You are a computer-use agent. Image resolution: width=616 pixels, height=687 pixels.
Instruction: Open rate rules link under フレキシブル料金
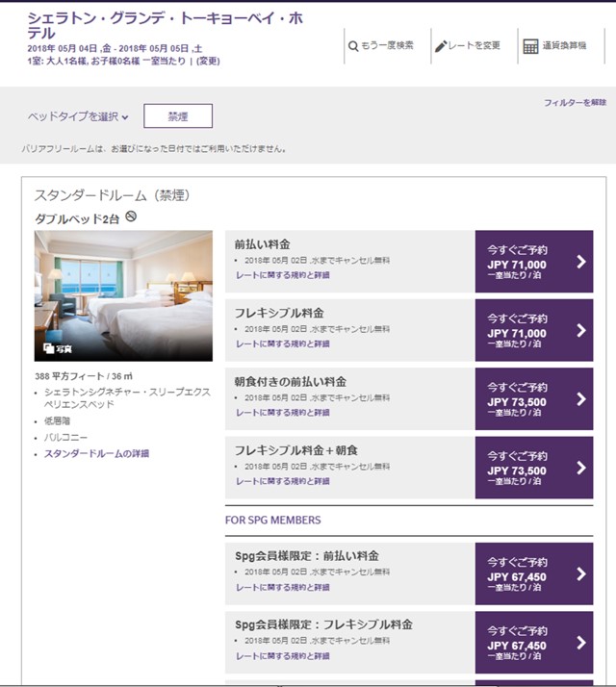(283, 343)
